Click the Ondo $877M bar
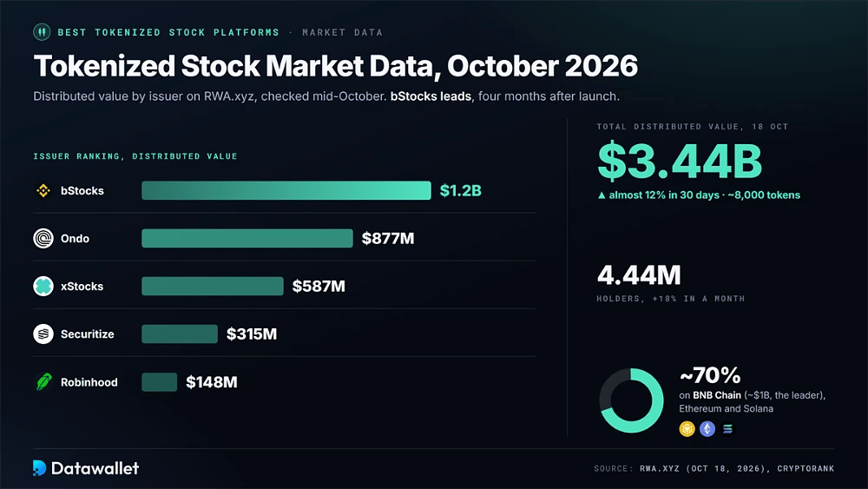868x489 pixels. click(247, 238)
